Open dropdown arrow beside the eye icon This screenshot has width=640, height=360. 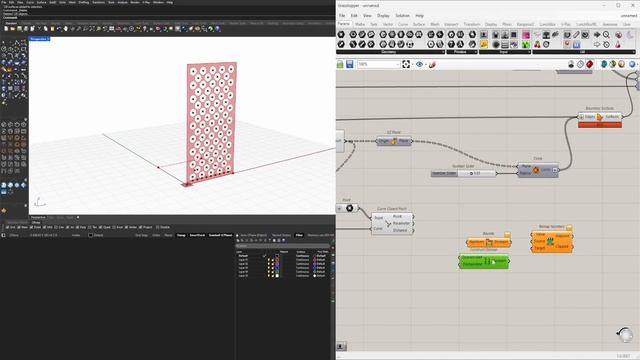coord(425,64)
